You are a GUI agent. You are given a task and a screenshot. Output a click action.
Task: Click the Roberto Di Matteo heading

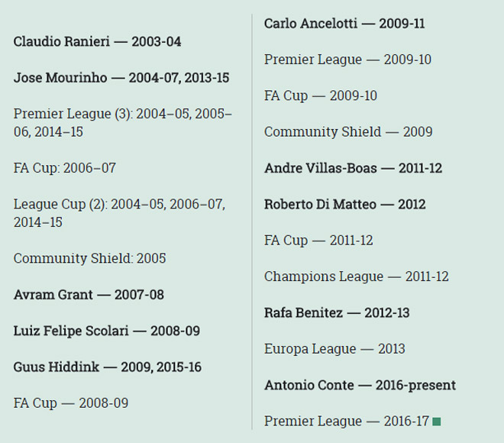pyautogui.click(x=344, y=205)
